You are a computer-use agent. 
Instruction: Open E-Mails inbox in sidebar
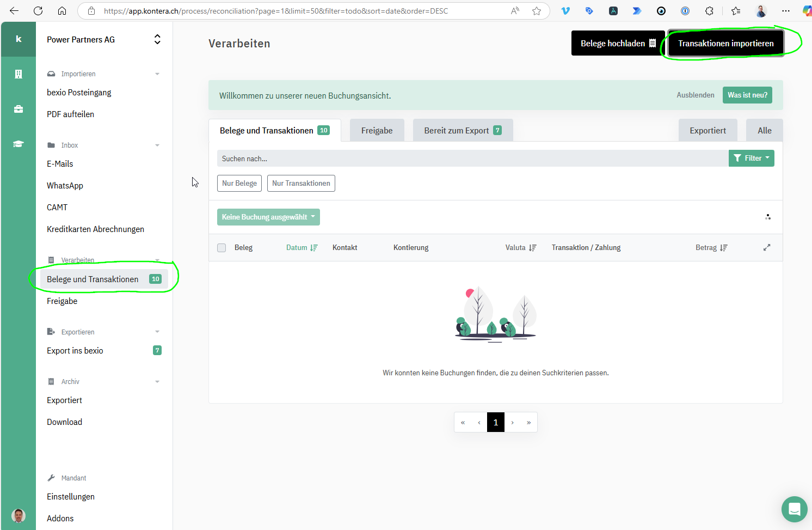[60, 164]
